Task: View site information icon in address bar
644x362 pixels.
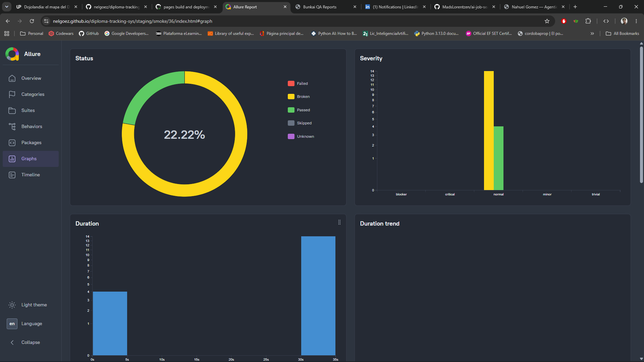Action: (x=46, y=21)
